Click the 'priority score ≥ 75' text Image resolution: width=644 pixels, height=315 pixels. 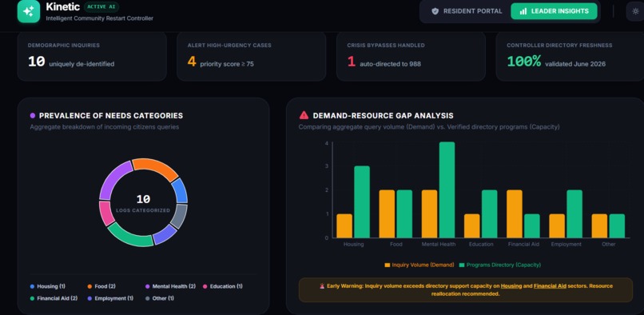tap(227, 64)
